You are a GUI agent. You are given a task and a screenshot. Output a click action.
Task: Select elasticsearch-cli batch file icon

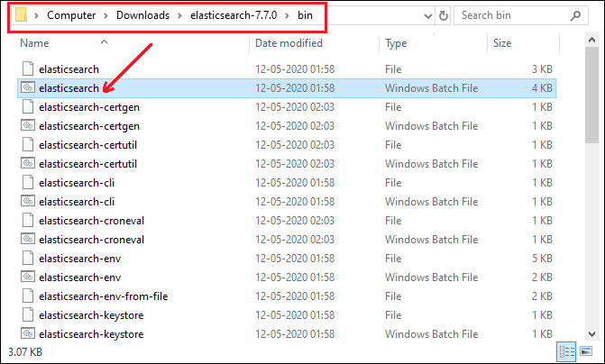(28, 201)
